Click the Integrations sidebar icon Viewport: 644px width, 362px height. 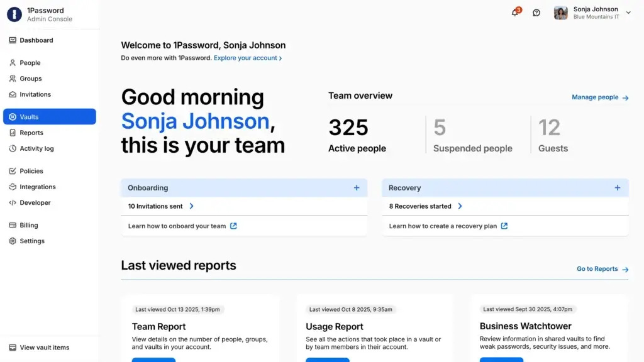click(x=13, y=187)
